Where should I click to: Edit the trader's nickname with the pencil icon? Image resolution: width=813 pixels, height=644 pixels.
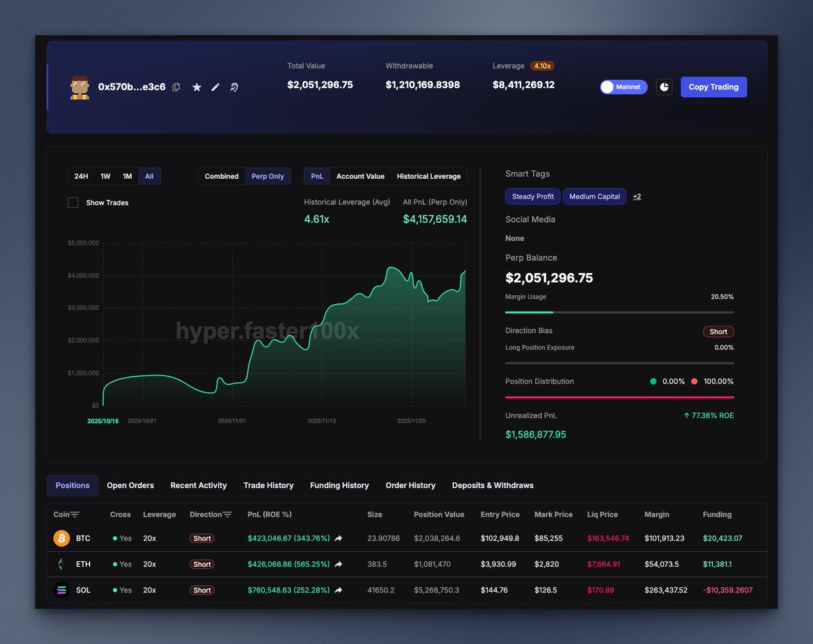(x=215, y=87)
